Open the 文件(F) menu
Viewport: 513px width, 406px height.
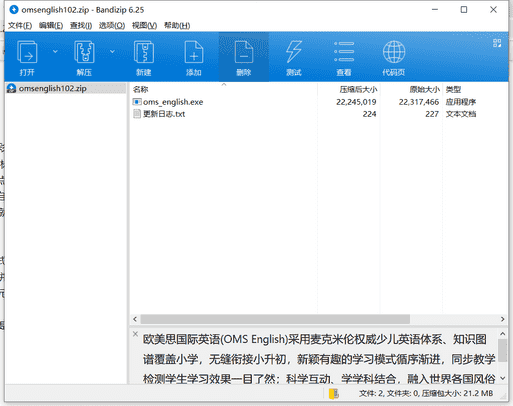tap(20, 25)
